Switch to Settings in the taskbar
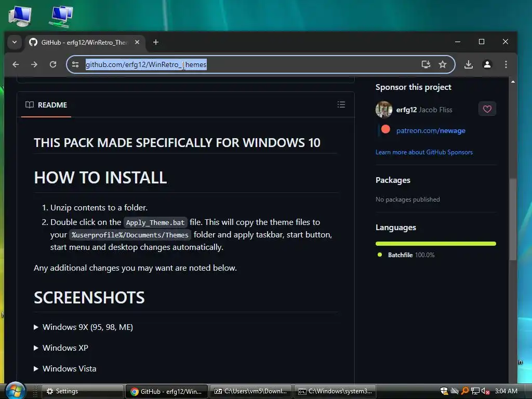This screenshot has width=532, height=399. point(82,391)
